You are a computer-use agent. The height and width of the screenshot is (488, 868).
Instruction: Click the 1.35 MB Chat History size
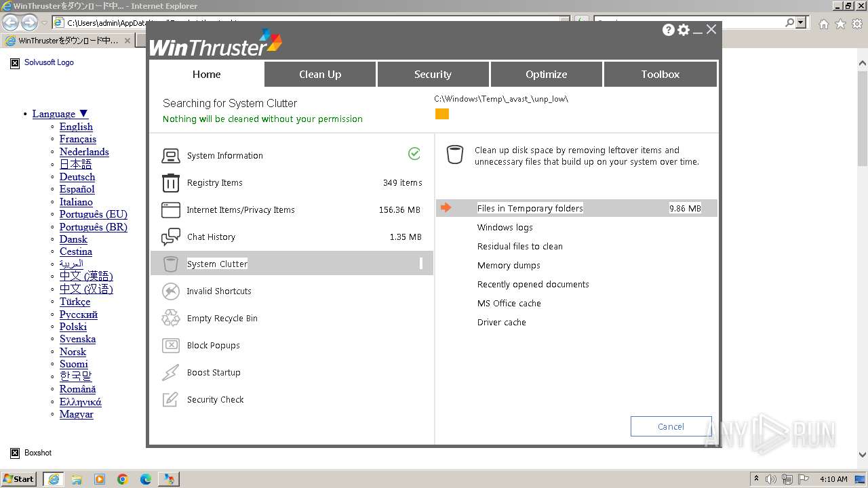(x=406, y=237)
